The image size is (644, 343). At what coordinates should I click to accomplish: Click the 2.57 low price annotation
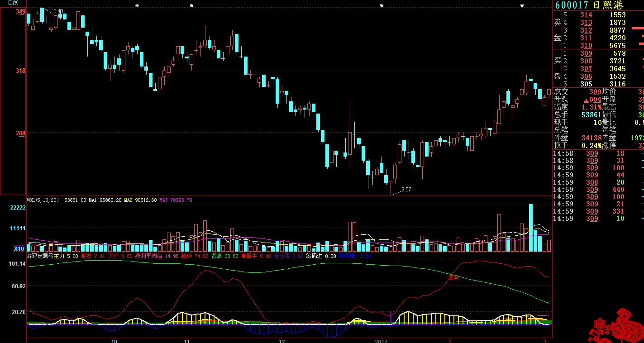click(406, 190)
